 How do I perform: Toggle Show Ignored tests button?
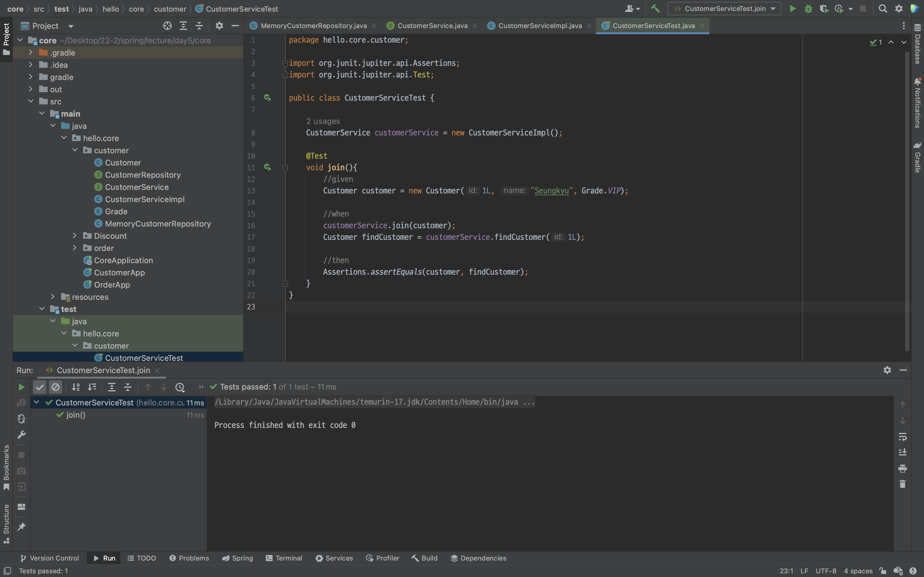56,387
